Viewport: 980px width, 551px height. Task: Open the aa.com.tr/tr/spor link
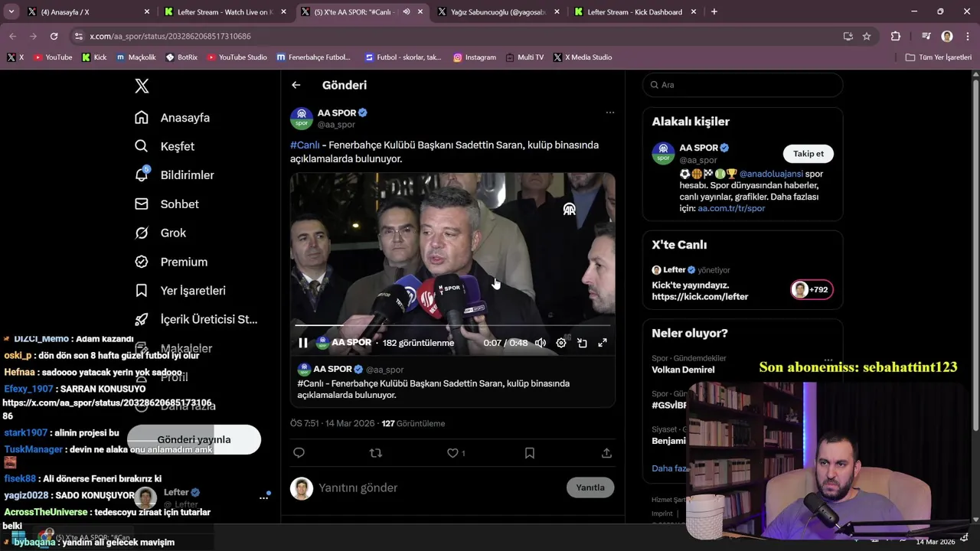(x=731, y=208)
